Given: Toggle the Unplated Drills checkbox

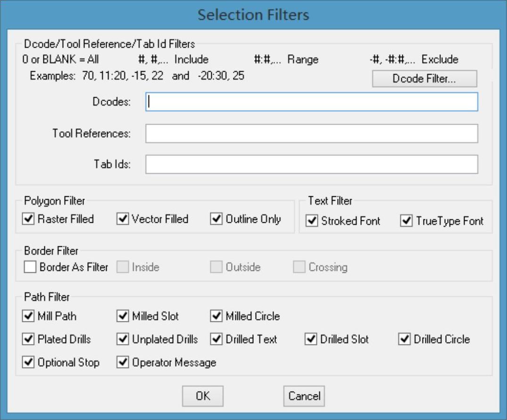Looking at the screenshot, I should pos(123,339).
